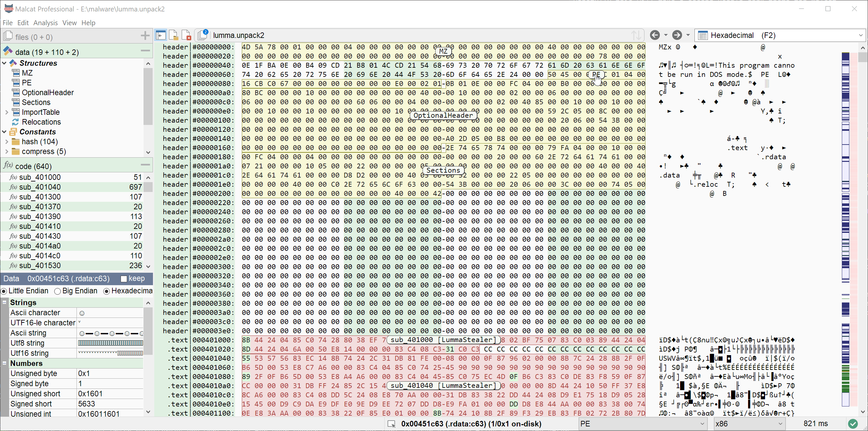Image resolution: width=868 pixels, height=431 pixels.
Task: Click the Malcat app icon in title bar
Action: pos(8,9)
